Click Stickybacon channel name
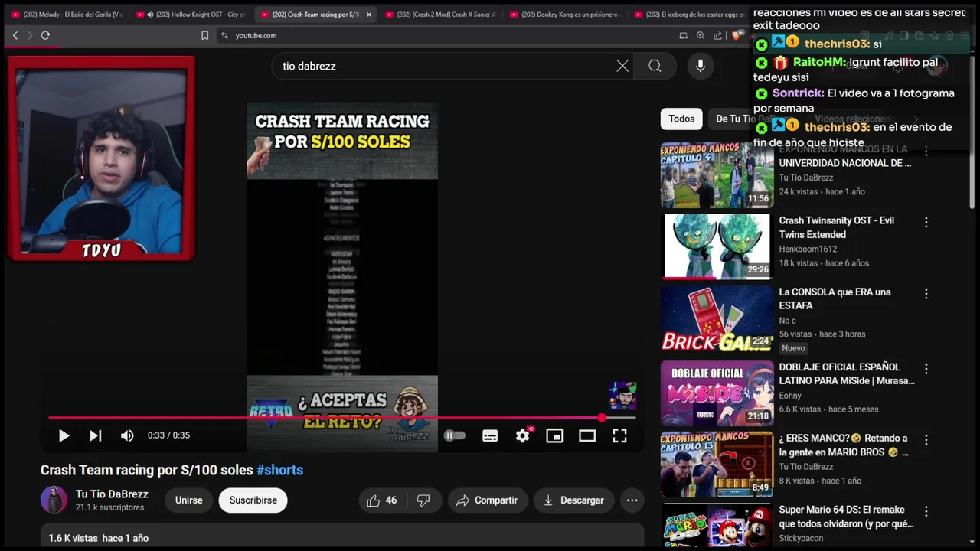This screenshot has width=980, height=551. (x=801, y=538)
